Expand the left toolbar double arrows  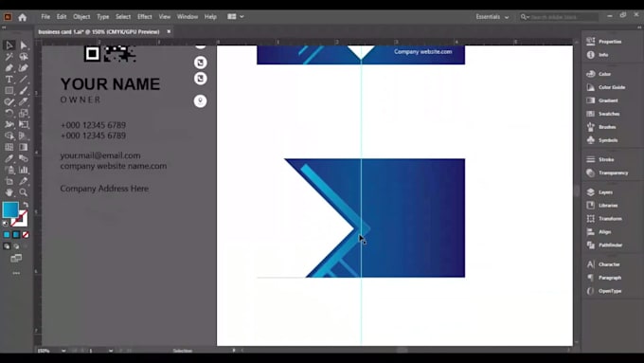(x=4, y=27)
